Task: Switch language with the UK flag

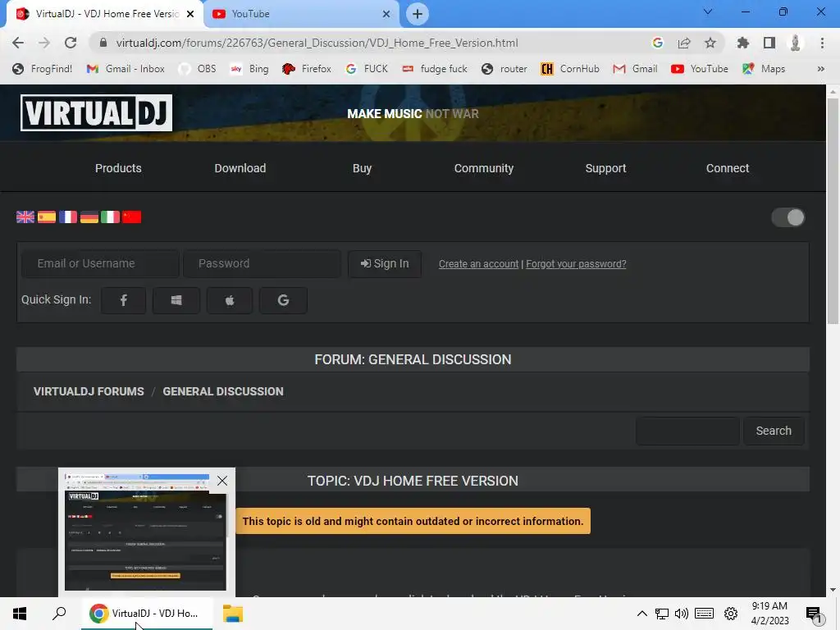Action: pyautogui.click(x=25, y=217)
